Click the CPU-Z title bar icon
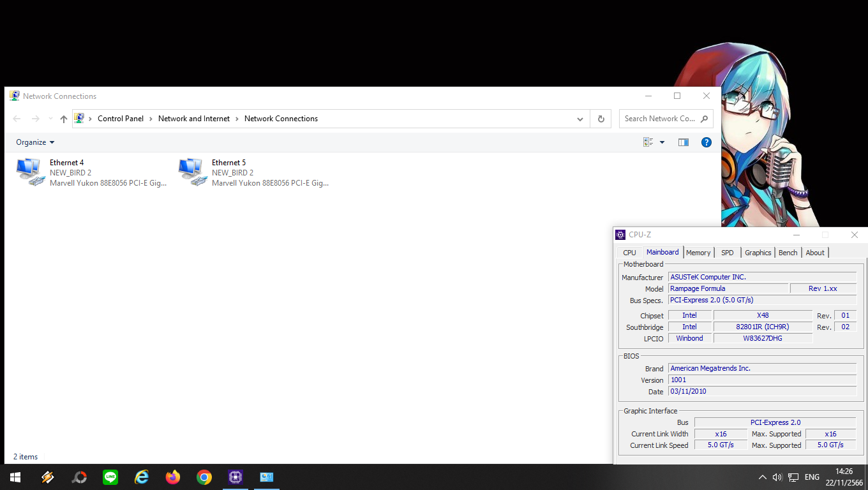868x490 pixels. click(x=620, y=235)
